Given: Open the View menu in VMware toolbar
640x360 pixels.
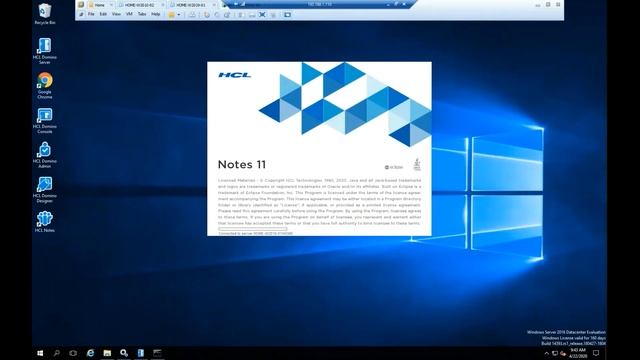Looking at the screenshot, I should tap(116, 14).
